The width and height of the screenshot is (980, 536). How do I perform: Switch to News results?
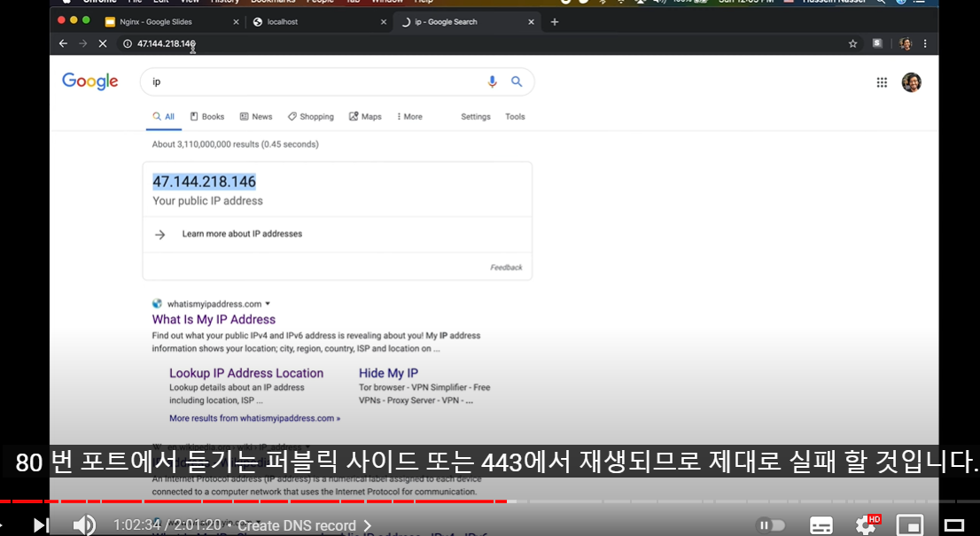click(256, 117)
